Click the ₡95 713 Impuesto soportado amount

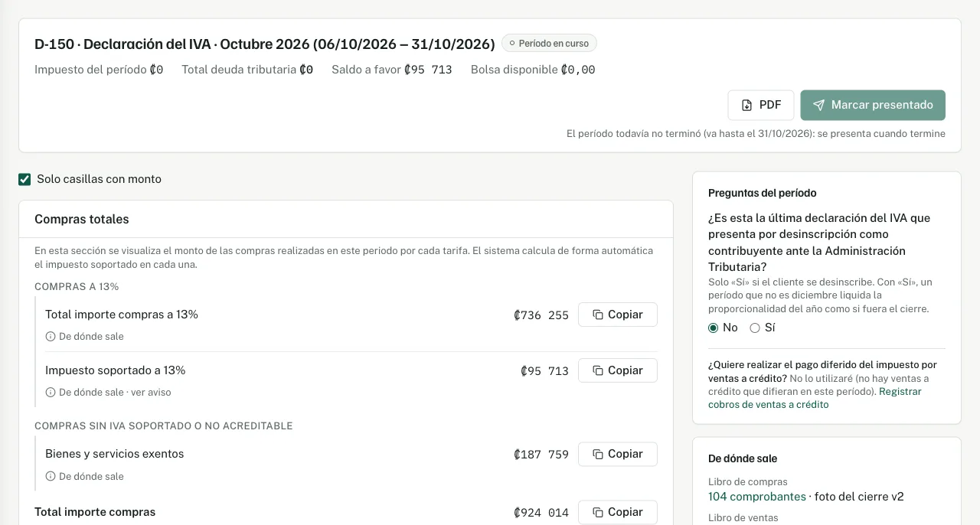(544, 371)
